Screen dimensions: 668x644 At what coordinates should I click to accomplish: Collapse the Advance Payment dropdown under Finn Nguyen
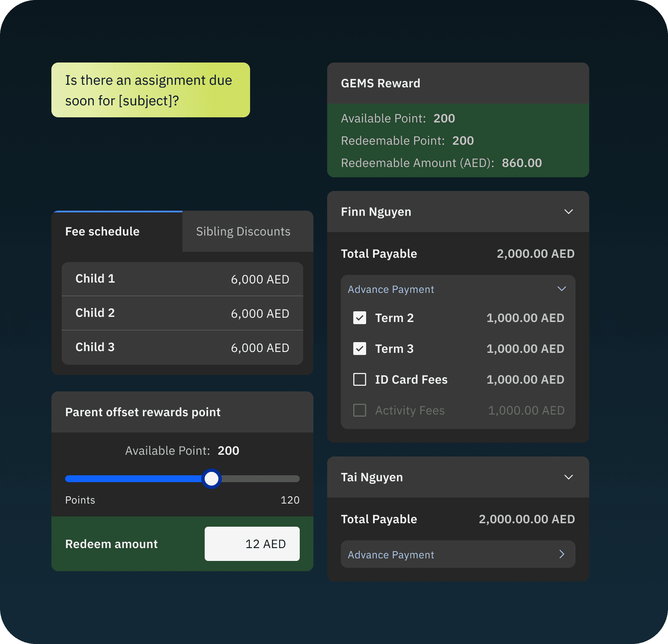[562, 289]
